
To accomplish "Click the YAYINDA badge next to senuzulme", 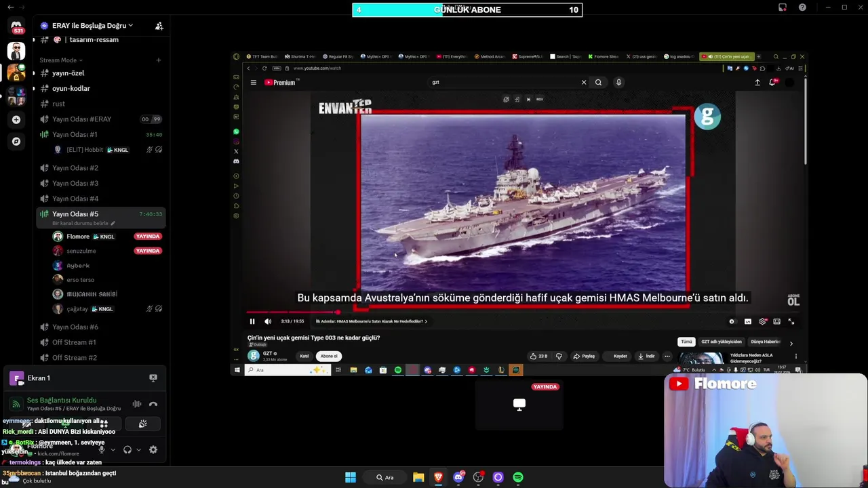I will click(148, 251).
